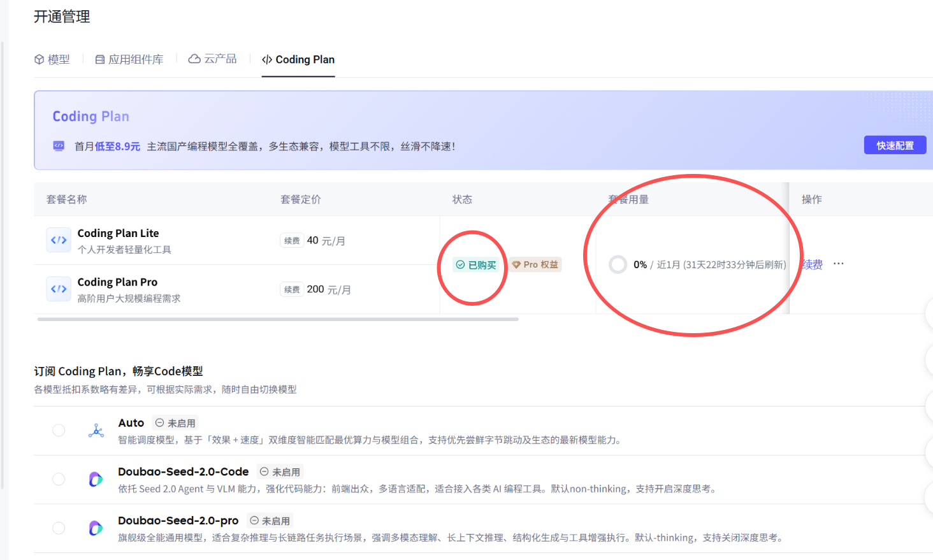933x560 pixels.
Task: Click the Coding Plan Lite code icon
Action: tap(59, 240)
